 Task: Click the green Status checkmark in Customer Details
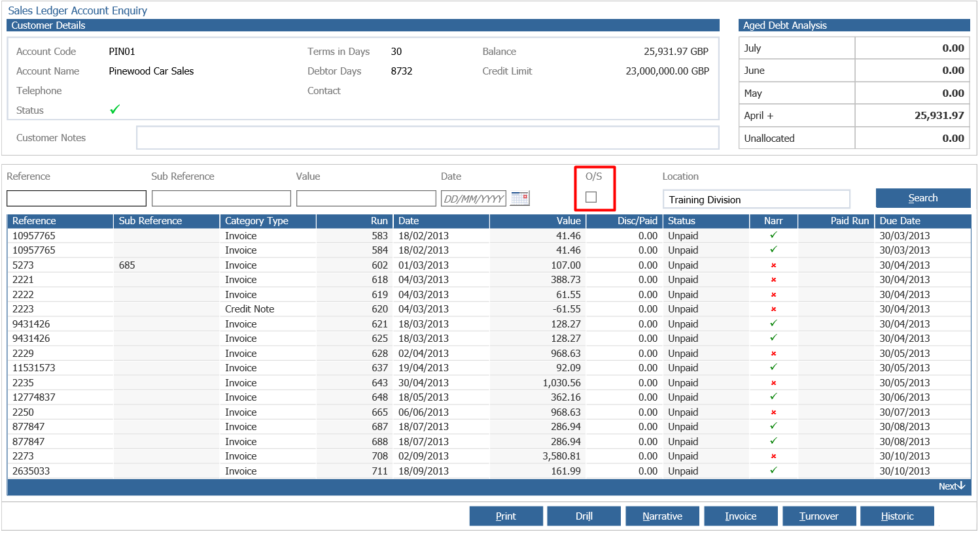[114, 109]
